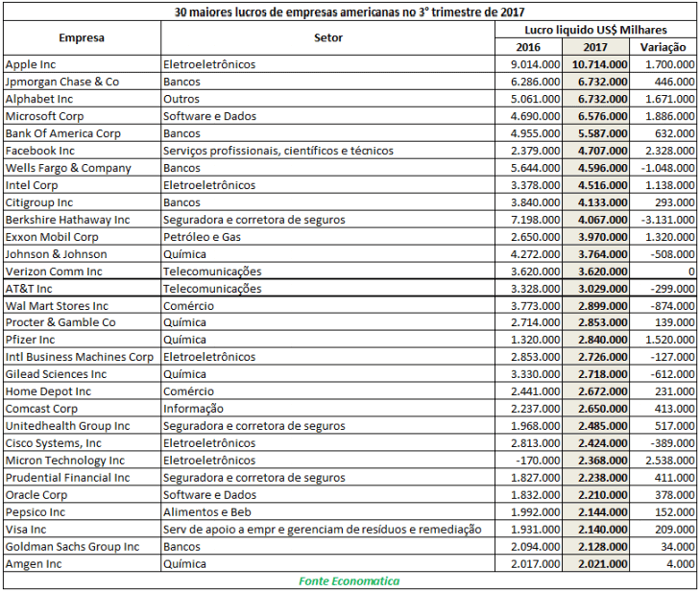Click Alphabet's sector cell Outros

click(328, 99)
